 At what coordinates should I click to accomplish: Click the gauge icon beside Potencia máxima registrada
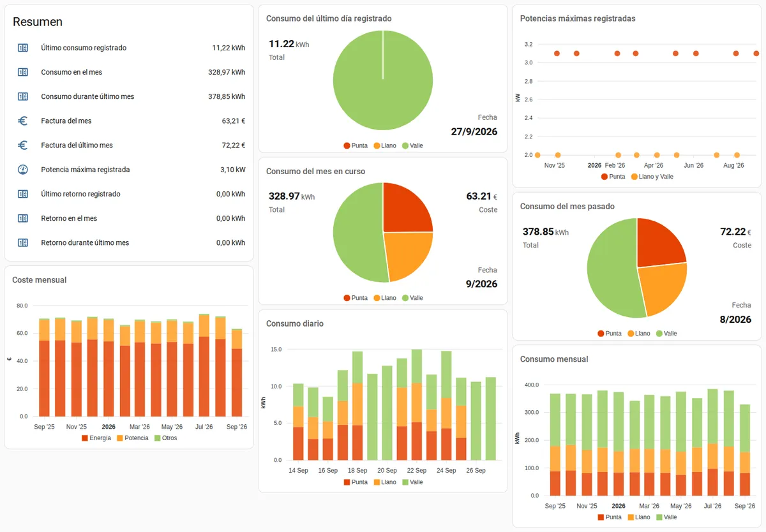coord(23,170)
